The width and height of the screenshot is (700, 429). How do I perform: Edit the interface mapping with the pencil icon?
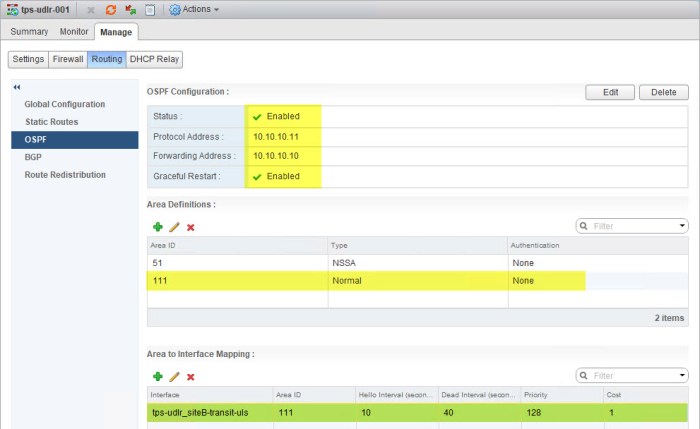(x=174, y=376)
